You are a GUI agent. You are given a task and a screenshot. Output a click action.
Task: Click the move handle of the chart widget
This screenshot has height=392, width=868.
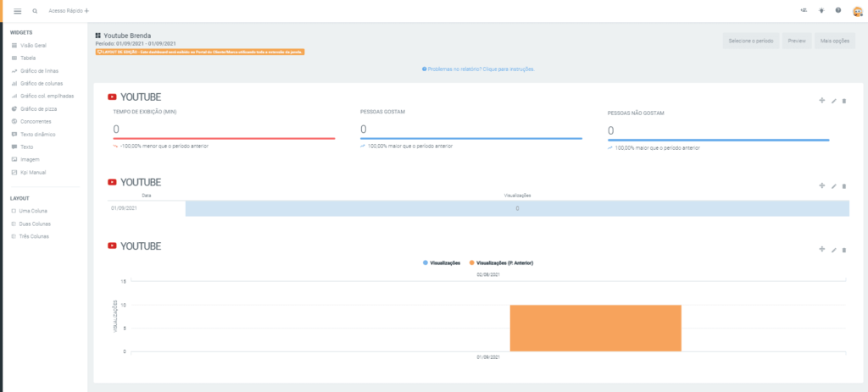[822, 250]
